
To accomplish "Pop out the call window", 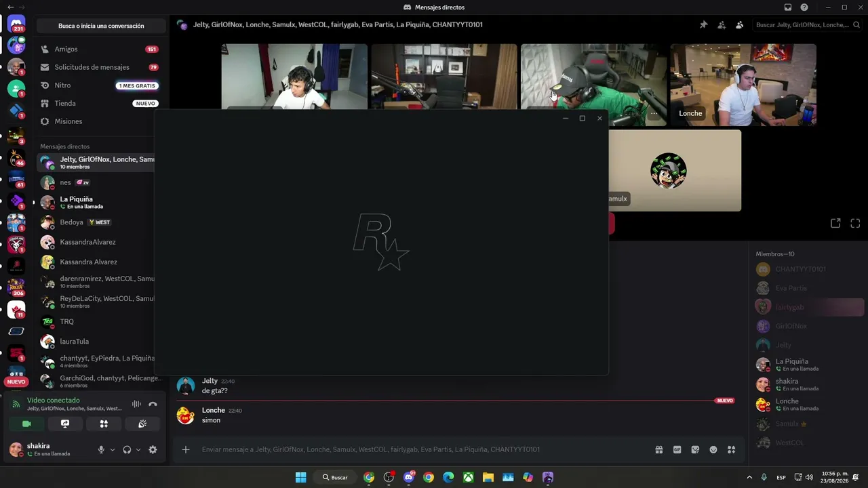I will [835, 223].
